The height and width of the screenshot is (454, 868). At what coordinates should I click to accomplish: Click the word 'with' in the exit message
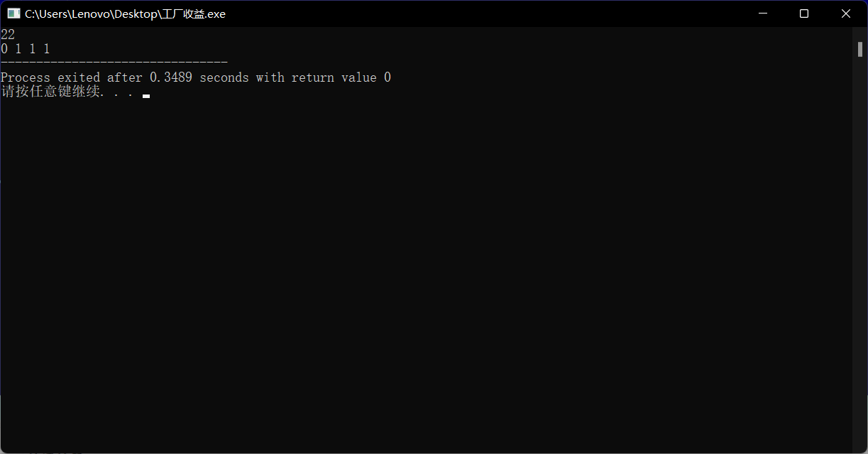[270, 77]
